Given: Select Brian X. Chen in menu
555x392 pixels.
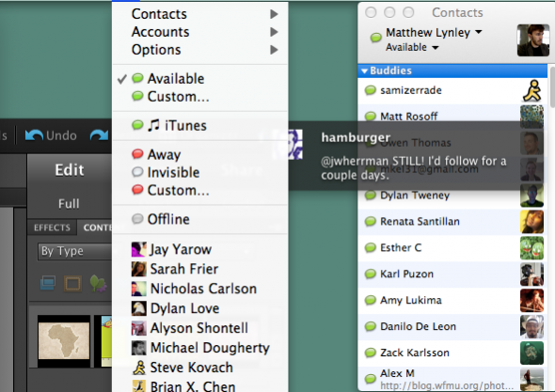Looking at the screenshot, I should [x=200, y=385].
